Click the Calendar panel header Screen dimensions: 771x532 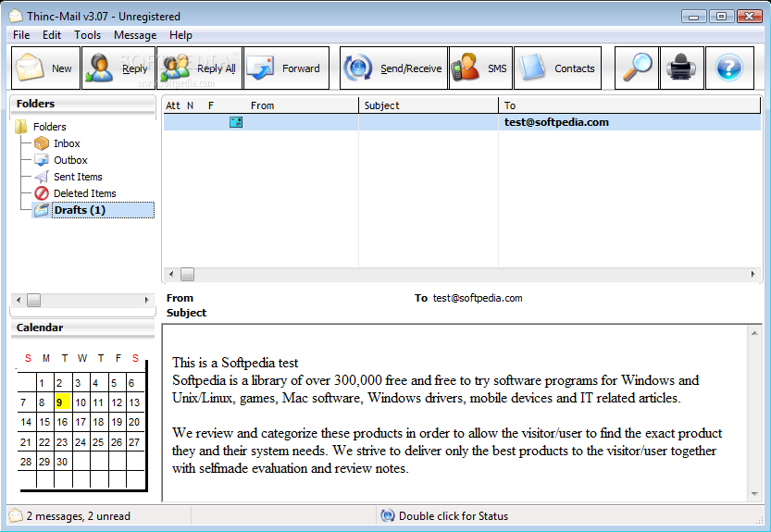click(x=82, y=328)
